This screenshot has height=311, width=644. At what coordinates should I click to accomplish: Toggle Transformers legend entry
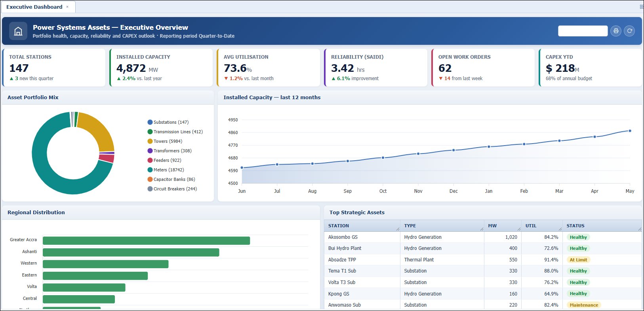(170, 151)
